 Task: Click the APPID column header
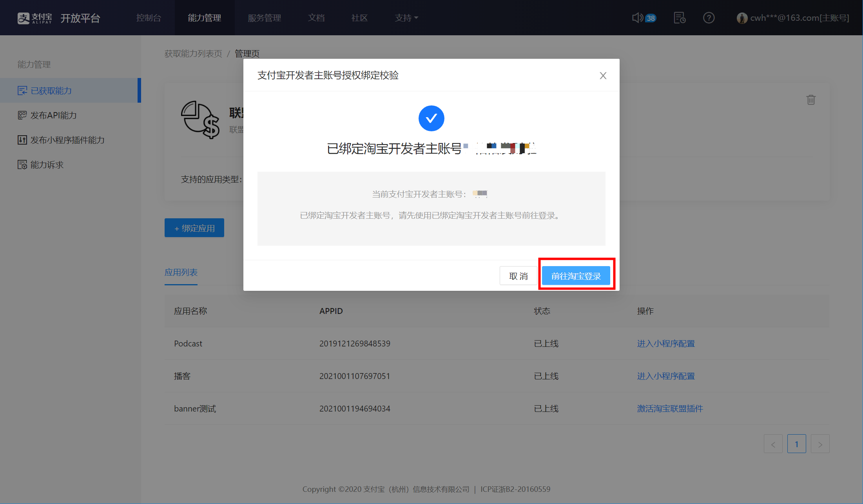tap(331, 311)
